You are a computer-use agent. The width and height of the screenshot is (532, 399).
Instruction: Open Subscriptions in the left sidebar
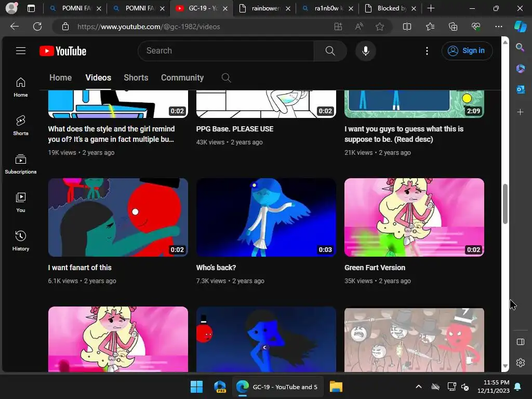pyautogui.click(x=21, y=164)
